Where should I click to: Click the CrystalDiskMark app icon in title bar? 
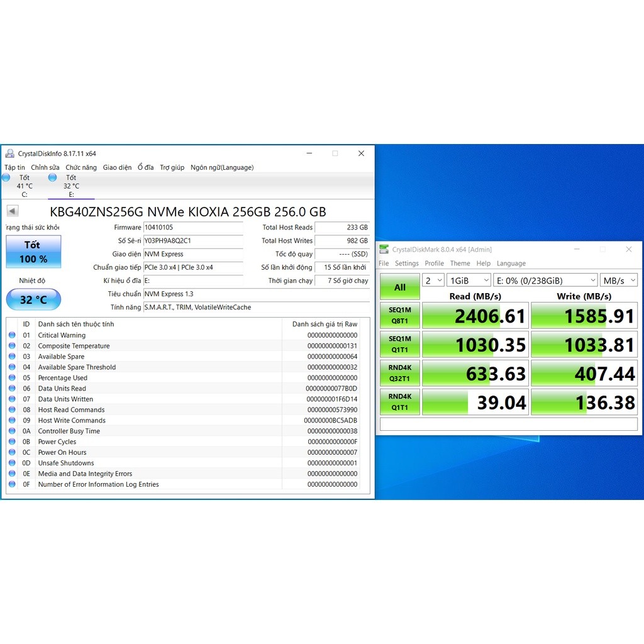pos(384,249)
